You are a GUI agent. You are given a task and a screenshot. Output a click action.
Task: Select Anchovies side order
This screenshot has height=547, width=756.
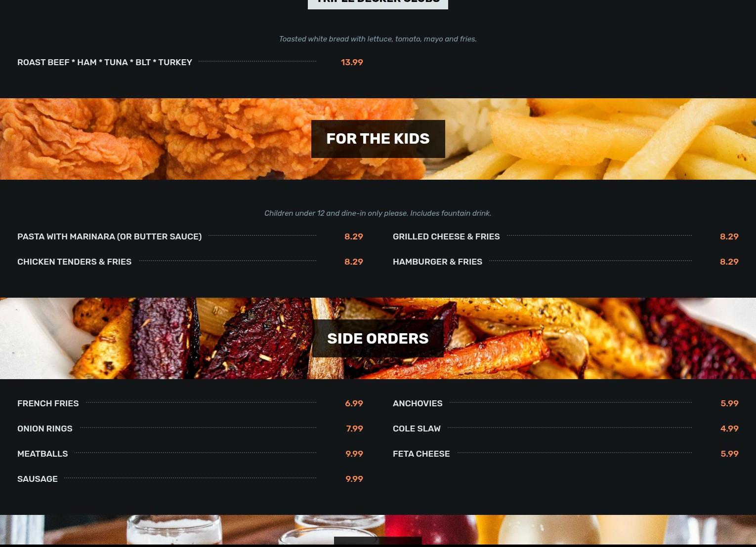(x=418, y=403)
